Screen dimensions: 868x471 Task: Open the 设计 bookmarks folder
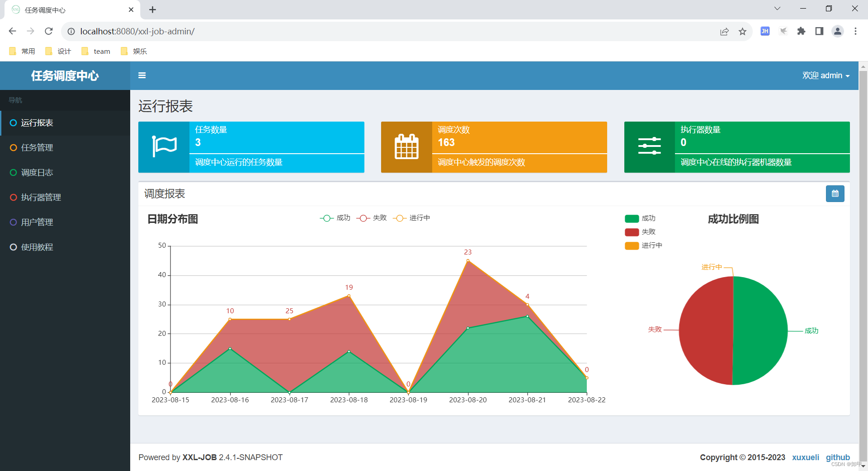(x=58, y=51)
